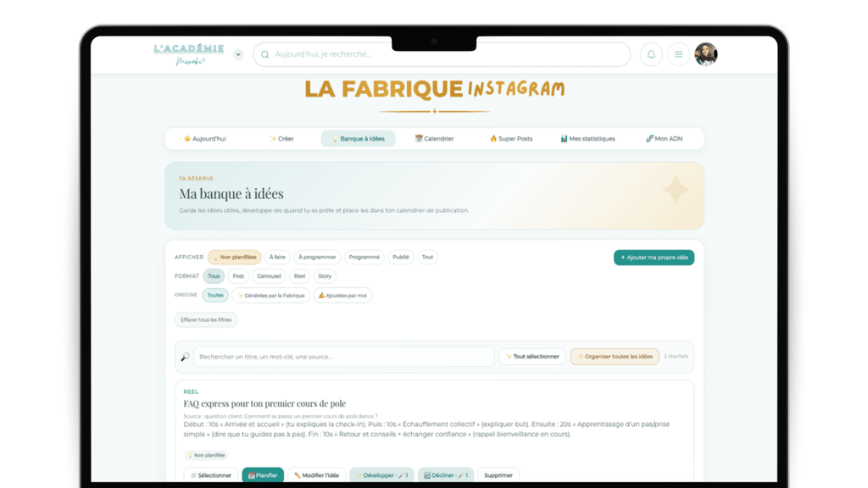Filter by Générées par la Fabrique

coord(271,296)
